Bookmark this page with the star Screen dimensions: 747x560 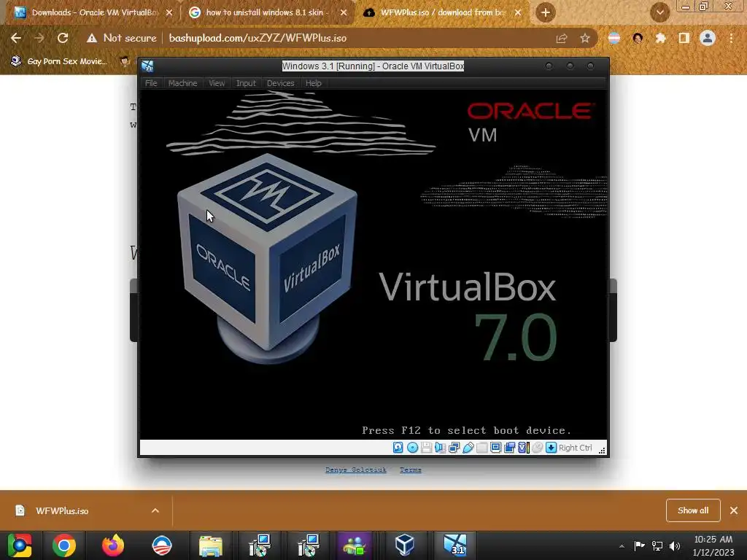click(585, 38)
